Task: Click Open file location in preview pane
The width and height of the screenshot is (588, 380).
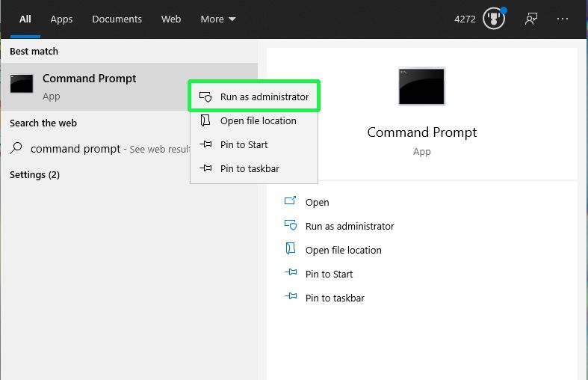Action: tap(343, 251)
